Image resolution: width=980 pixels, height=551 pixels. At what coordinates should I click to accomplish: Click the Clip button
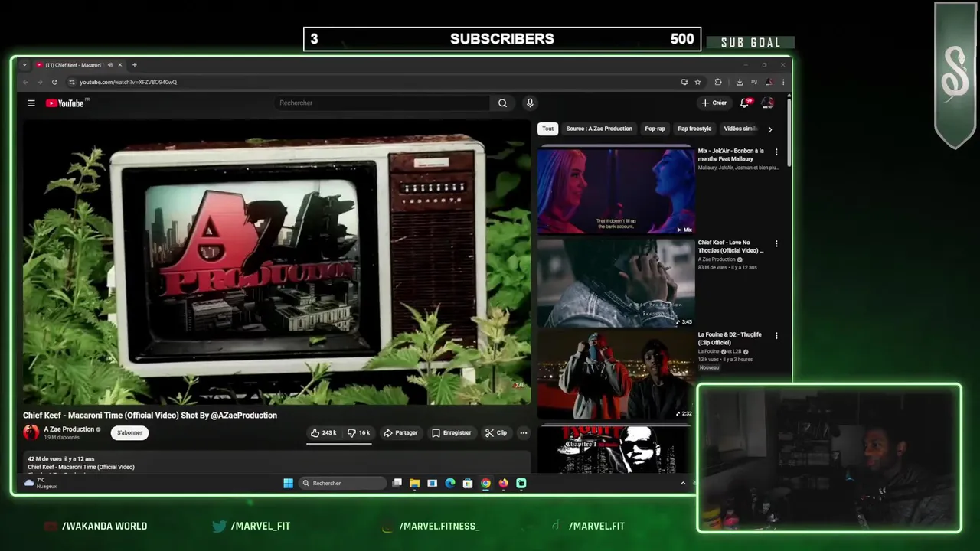(x=496, y=432)
